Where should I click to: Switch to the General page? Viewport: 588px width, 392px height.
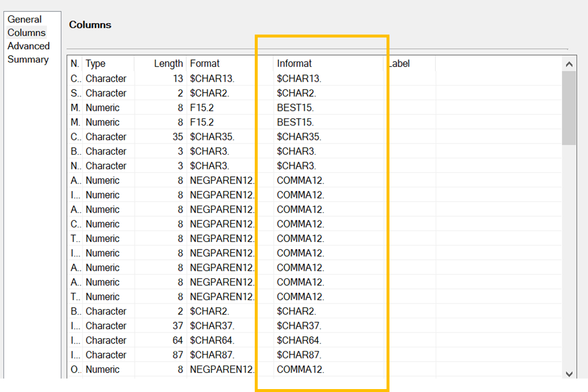25,19
